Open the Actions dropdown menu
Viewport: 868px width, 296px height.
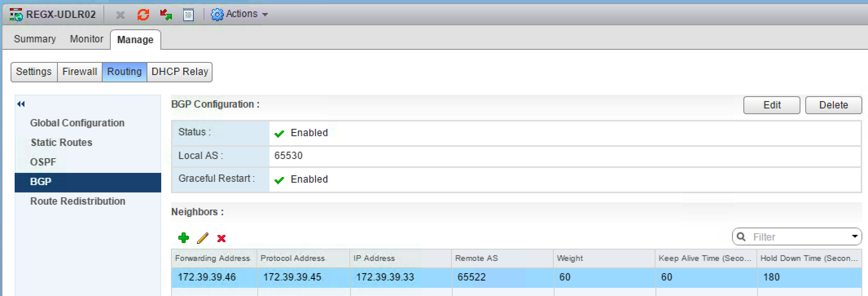239,14
